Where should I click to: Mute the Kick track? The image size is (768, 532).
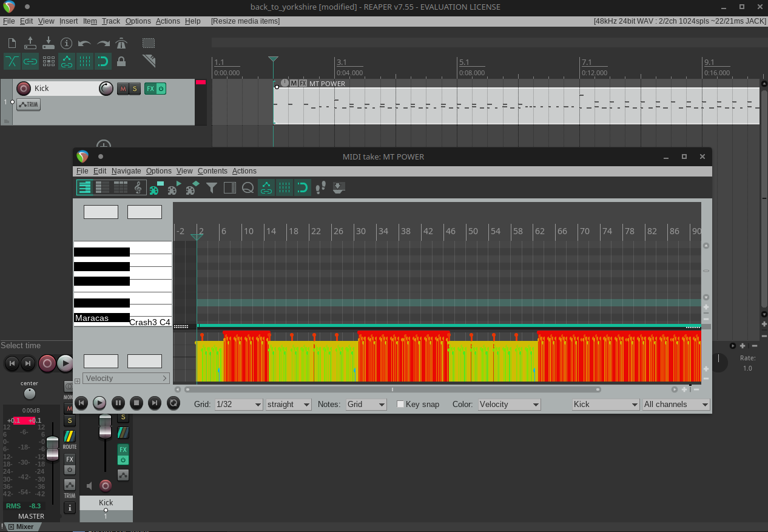click(123, 89)
